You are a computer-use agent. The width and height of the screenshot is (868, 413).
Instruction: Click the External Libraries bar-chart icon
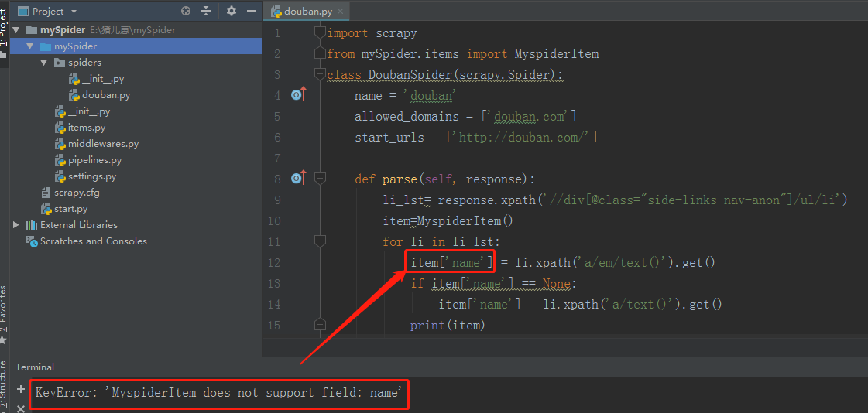click(32, 225)
